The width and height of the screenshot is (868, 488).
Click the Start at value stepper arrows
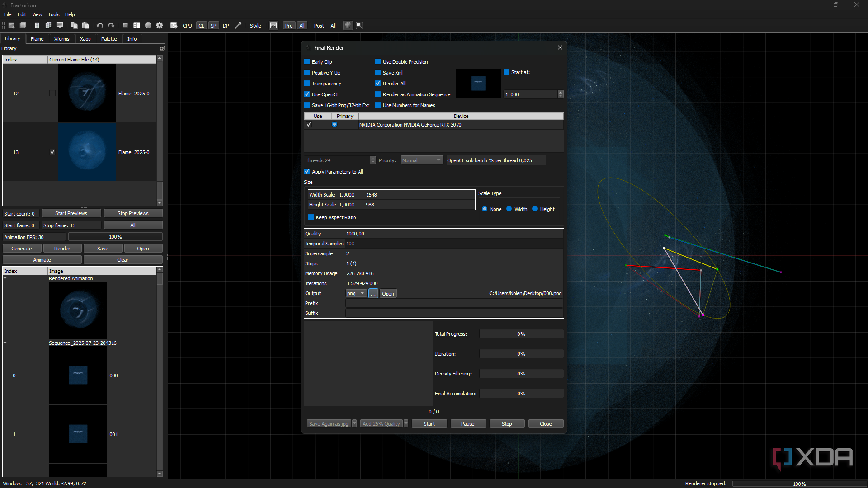pos(561,94)
